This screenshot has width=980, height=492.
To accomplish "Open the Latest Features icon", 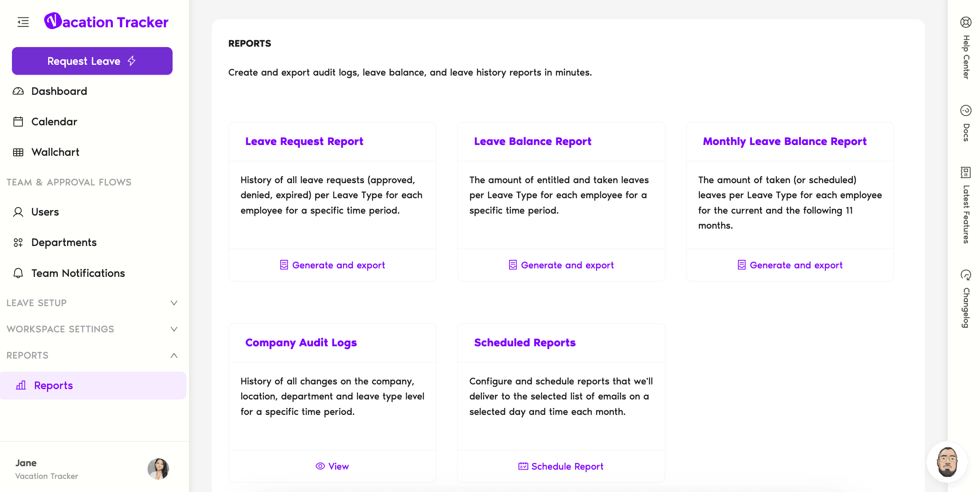I will click(965, 172).
